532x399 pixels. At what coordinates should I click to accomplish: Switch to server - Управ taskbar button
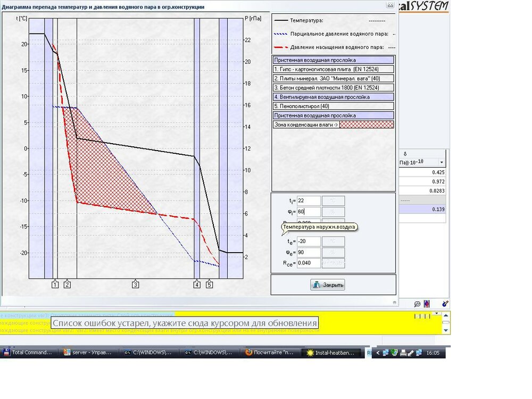[89, 353]
